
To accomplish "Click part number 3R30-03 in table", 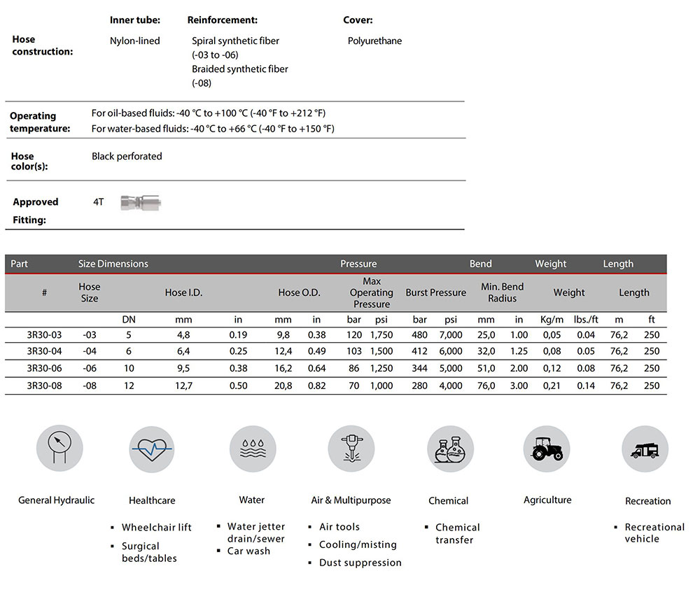I will (44, 335).
